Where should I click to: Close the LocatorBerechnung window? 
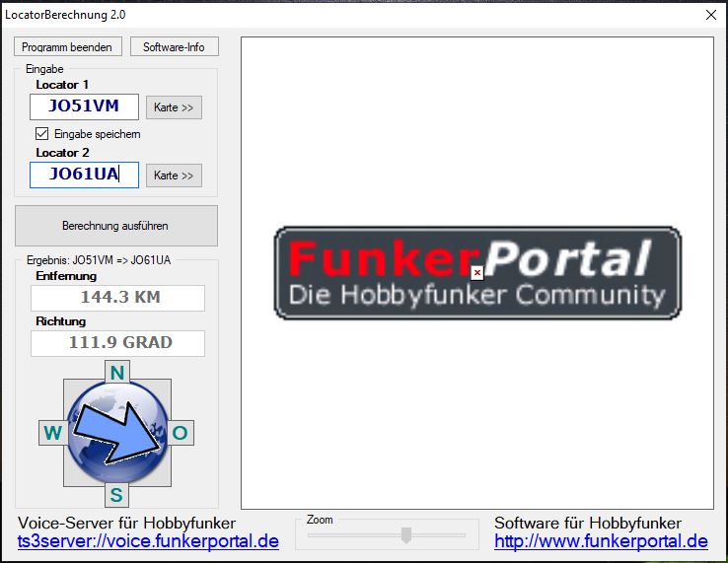[x=710, y=15]
